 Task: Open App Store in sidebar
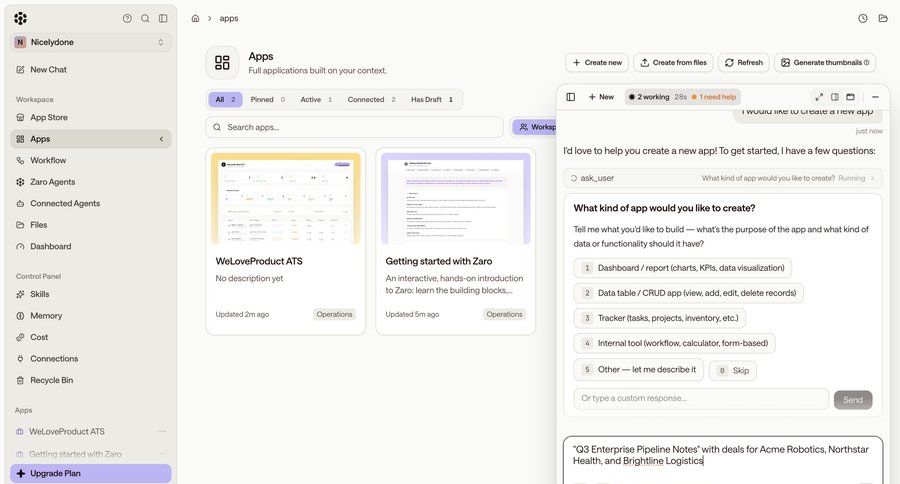[91, 117]
